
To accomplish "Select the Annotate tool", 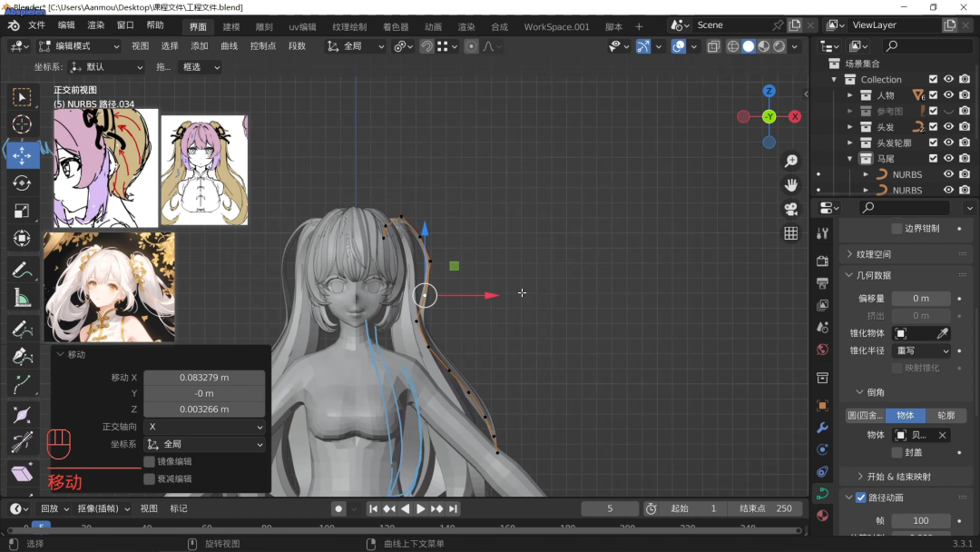I will click(x=22, y=270).
